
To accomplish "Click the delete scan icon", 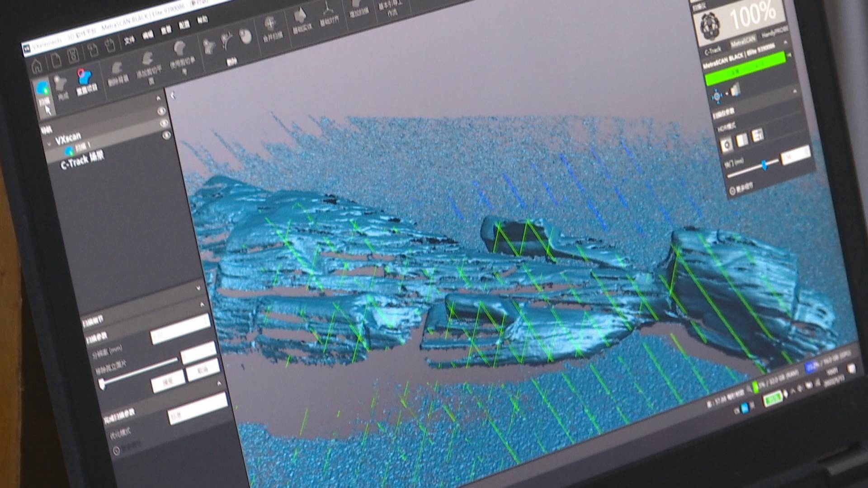I will pos(118,74).
